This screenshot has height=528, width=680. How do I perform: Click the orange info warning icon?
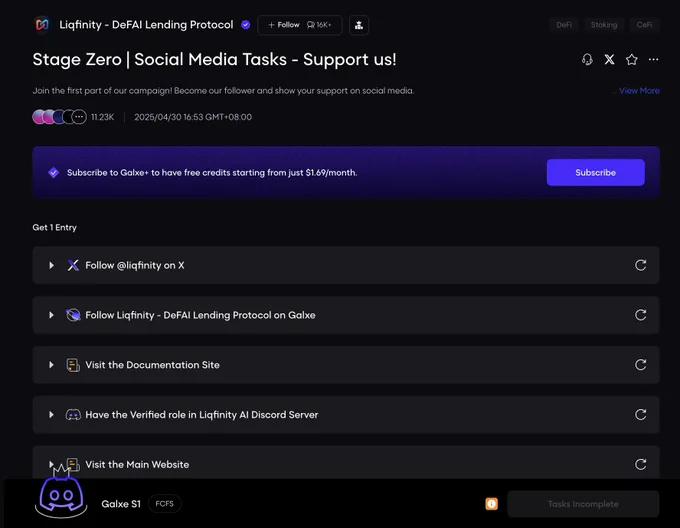(x=491, y=504)
